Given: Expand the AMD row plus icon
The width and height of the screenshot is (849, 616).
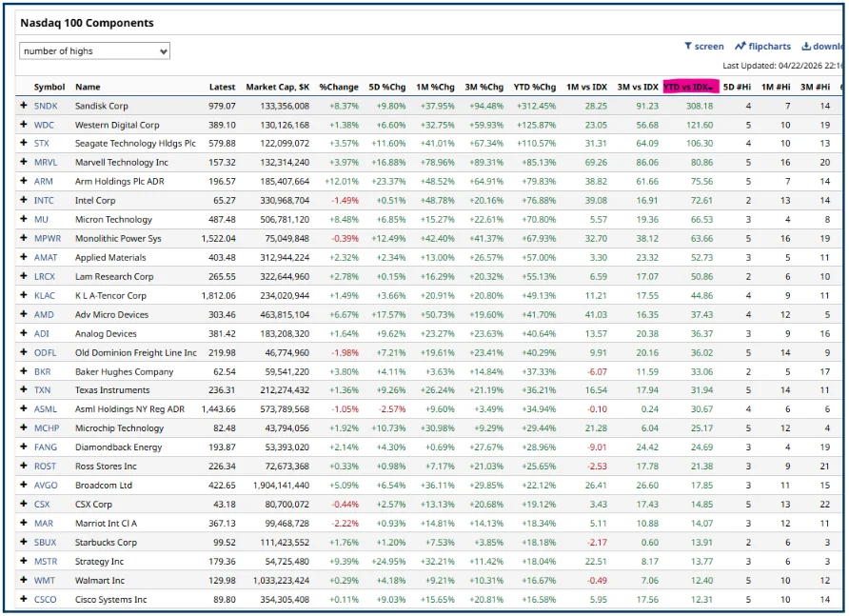Looking at the screenshot, I should [x=23, y=314].
